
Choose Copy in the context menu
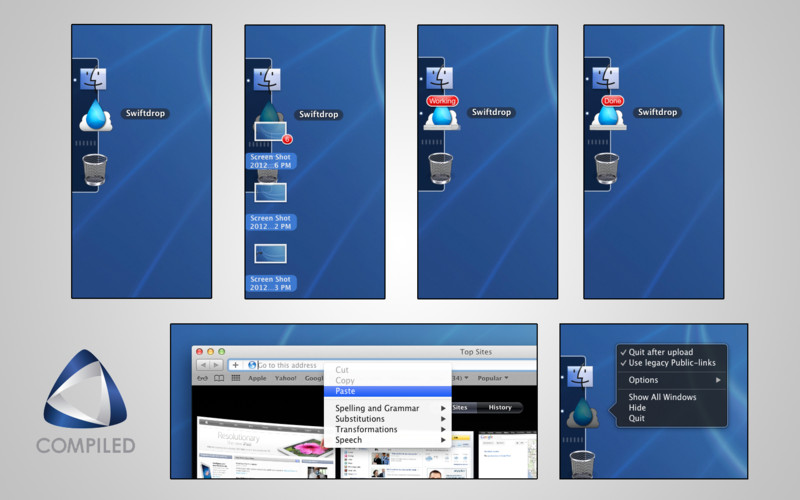[x=388, y=381]
